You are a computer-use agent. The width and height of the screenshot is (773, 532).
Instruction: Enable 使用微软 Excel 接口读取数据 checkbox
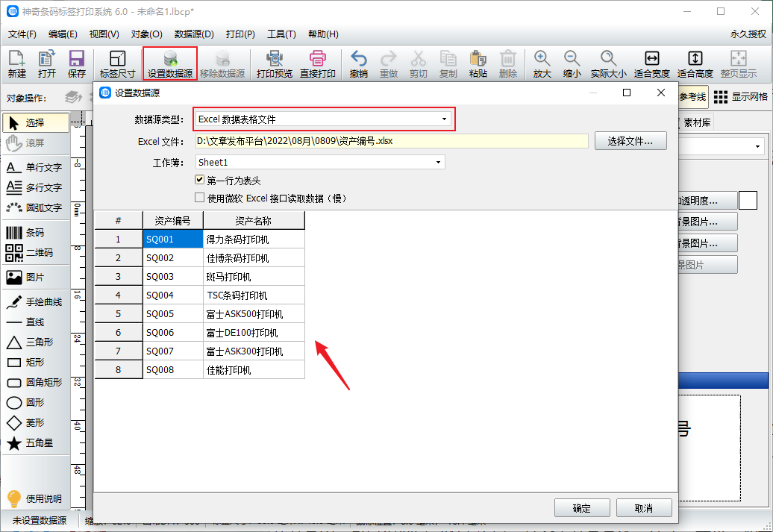pos(200,198)
